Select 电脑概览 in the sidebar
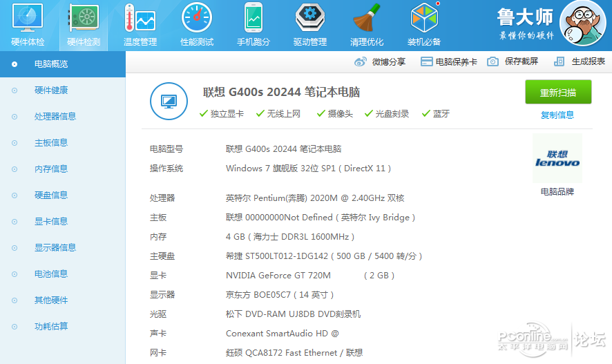The width and height of the screenshot is (612, 364). pos(62,64)
